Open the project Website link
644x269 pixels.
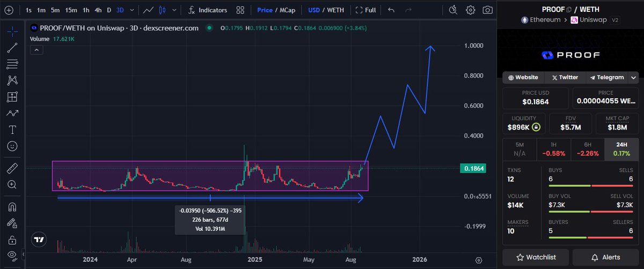tap(523, 77)
